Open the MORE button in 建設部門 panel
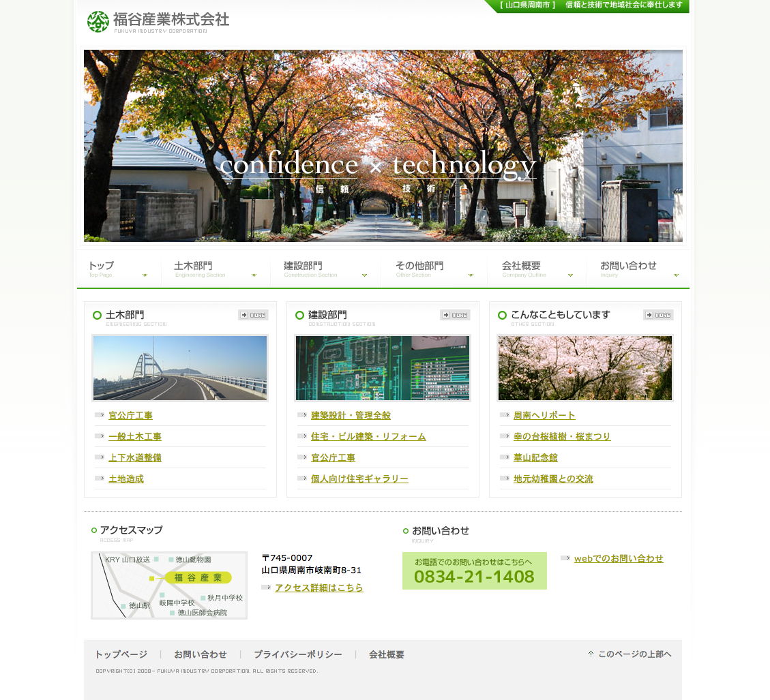This screenshot has width=770, height=700. [x=455, y=315]
